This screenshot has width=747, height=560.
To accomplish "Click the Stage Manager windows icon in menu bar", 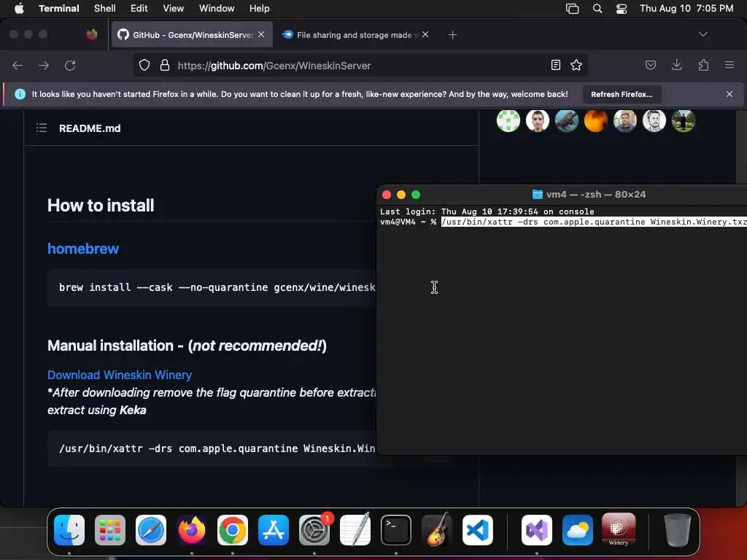I will 572,8.
